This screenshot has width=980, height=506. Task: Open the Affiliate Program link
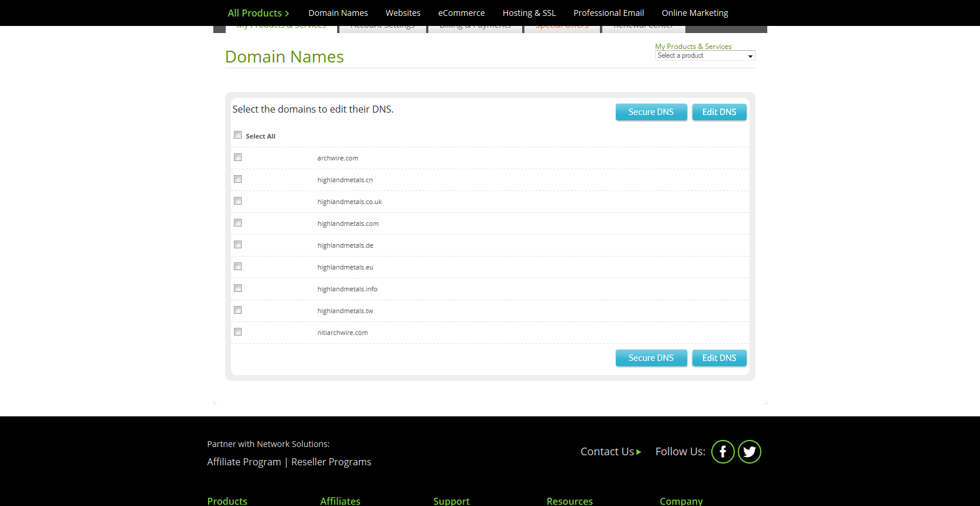244,462
